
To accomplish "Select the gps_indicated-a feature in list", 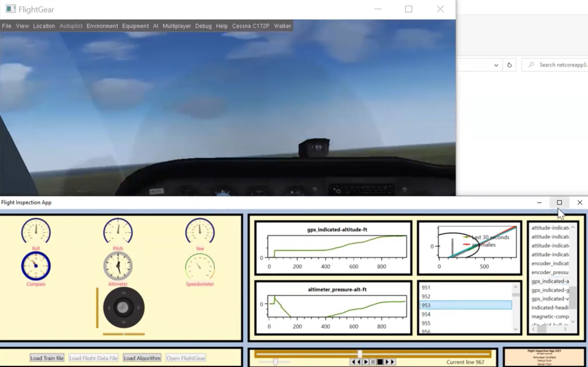I will tap(550, 281).
